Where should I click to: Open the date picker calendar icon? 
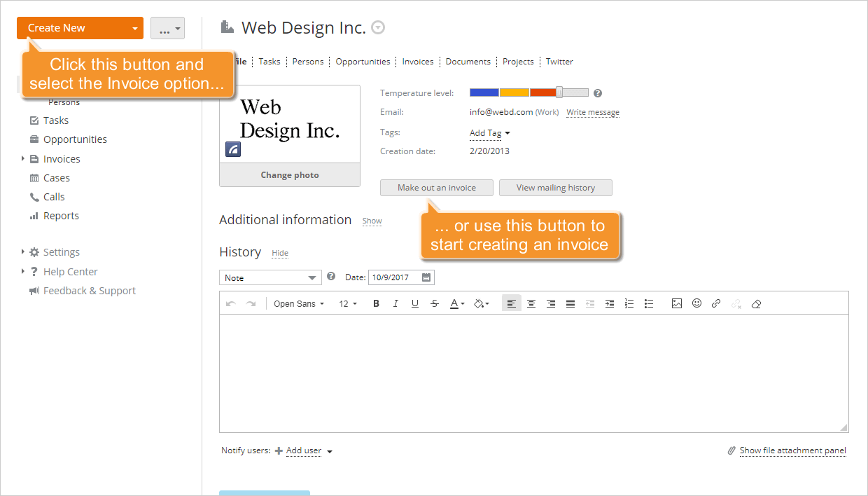426,277
